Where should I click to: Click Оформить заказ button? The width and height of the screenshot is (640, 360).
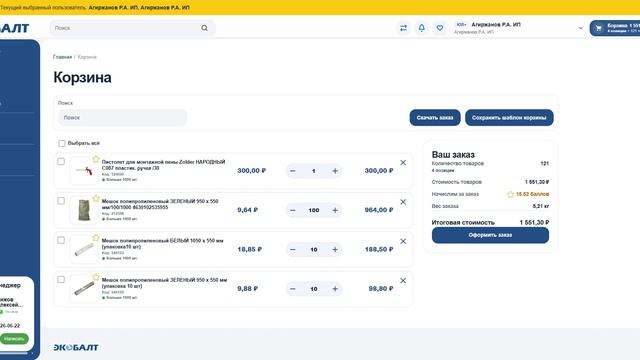click(490, 235)
